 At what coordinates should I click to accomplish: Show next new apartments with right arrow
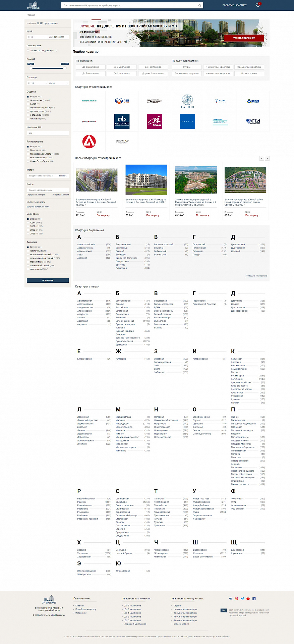click(267, 158)
